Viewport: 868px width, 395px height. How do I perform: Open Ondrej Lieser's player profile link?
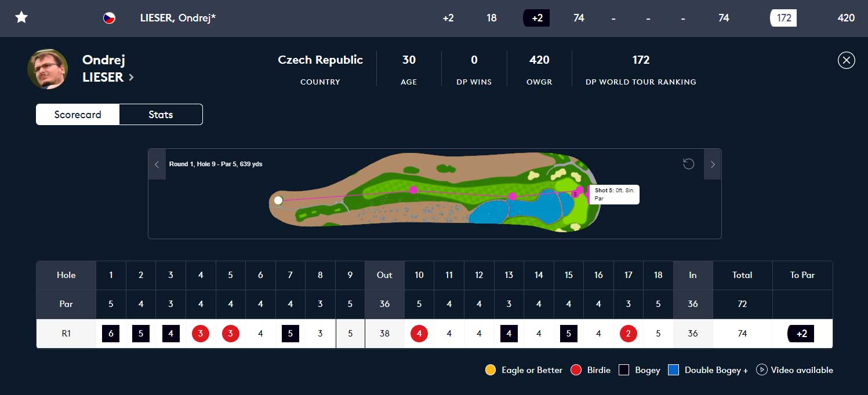(x=108, y=77)
